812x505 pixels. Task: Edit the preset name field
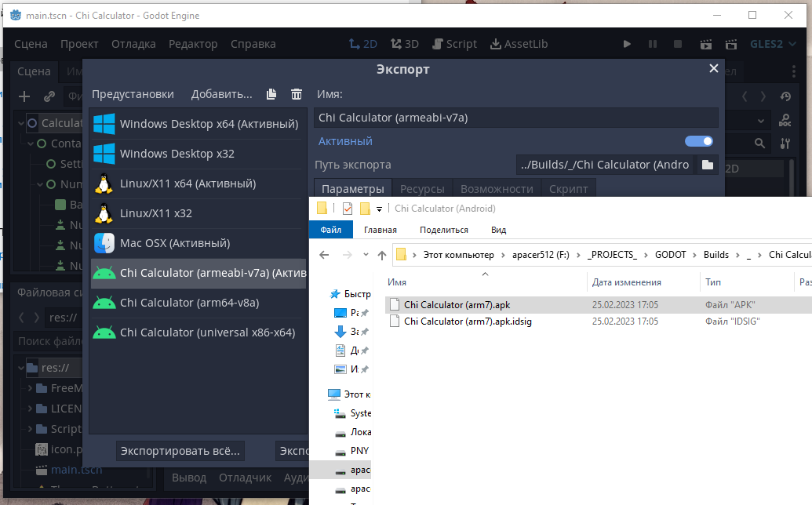pos(515,118)
